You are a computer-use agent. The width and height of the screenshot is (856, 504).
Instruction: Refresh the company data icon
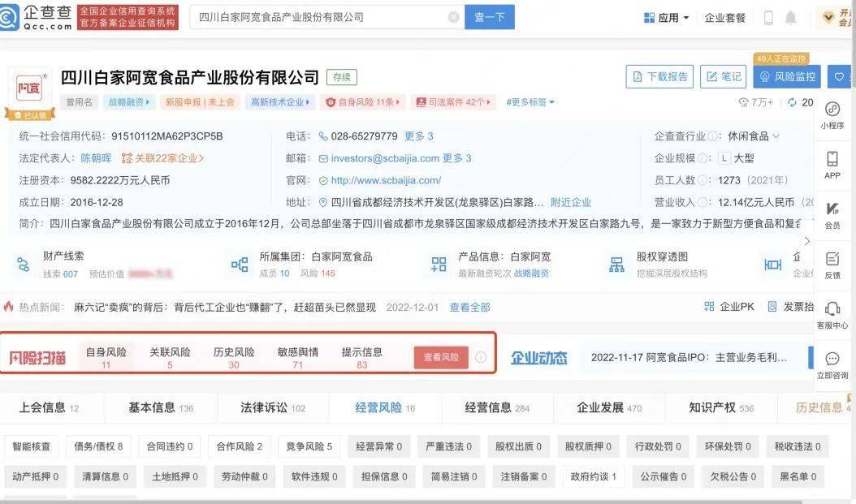[x=792, y=102]
